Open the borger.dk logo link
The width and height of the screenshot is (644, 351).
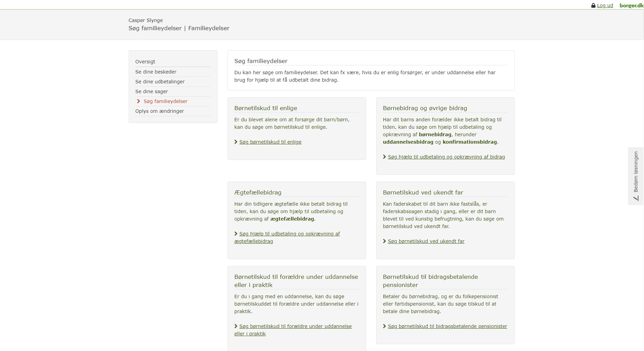[x=631, y=5]
